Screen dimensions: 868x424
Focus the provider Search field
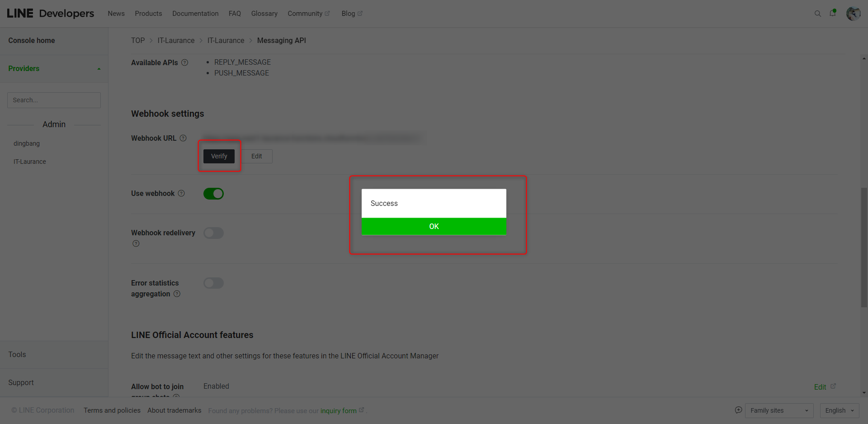[x=54, y=100]
